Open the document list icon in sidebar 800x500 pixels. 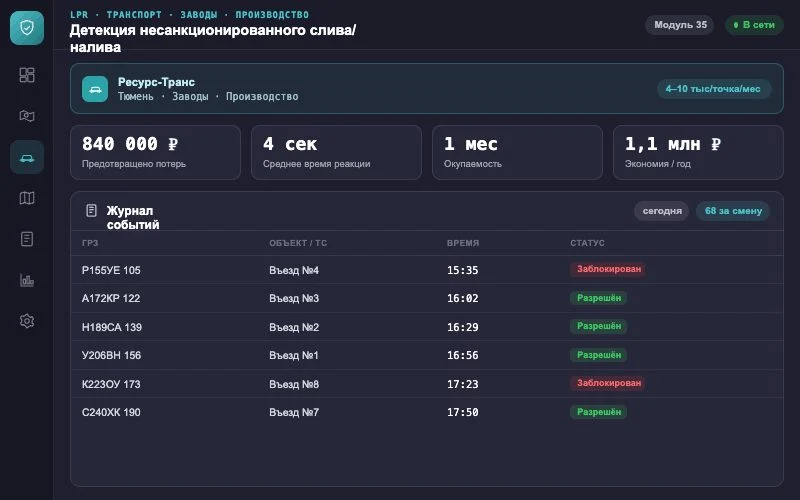27,239
